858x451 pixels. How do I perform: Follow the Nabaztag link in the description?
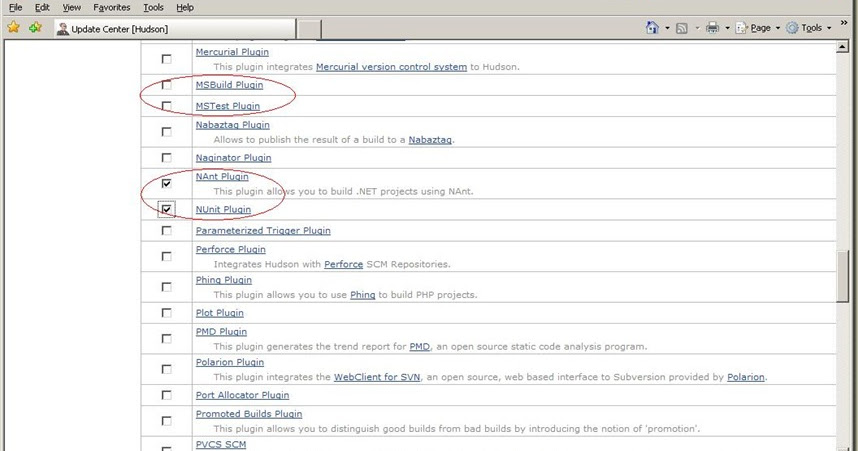tap(430, 140)
